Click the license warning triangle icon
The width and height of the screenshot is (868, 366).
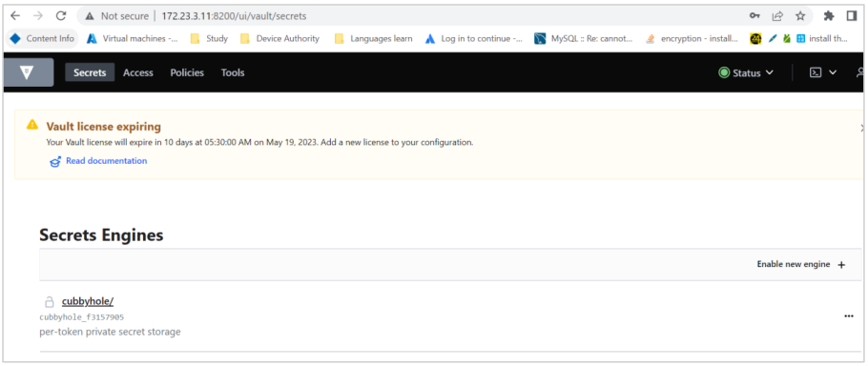point(32,125)
